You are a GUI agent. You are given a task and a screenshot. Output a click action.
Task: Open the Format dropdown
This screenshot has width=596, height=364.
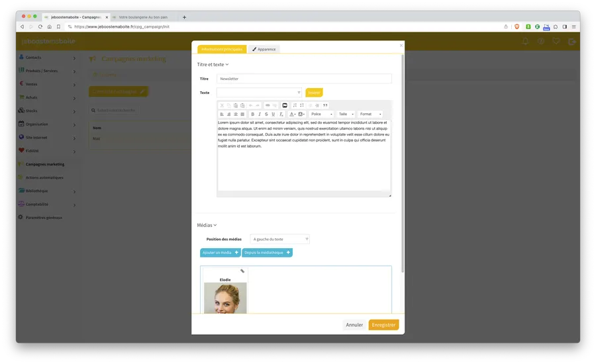370,114
